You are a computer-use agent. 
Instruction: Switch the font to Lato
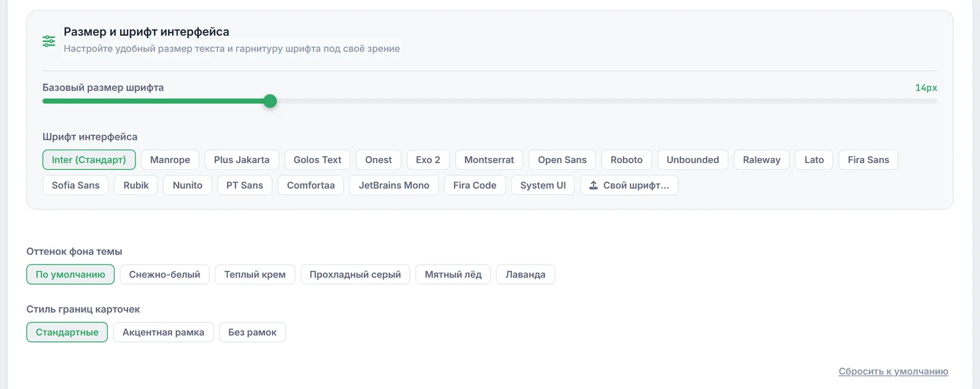pos(814,160)
